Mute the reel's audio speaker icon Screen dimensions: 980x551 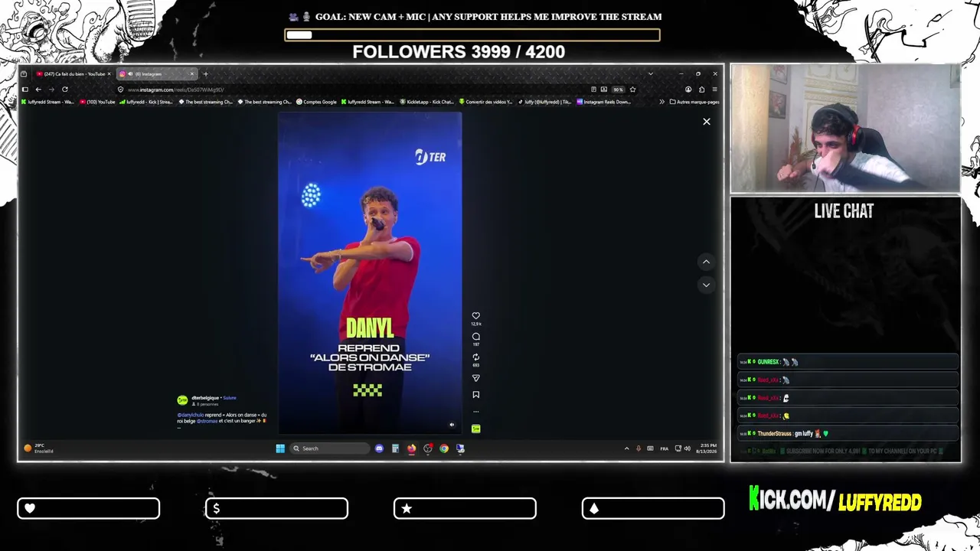click(x=452, y=425)
